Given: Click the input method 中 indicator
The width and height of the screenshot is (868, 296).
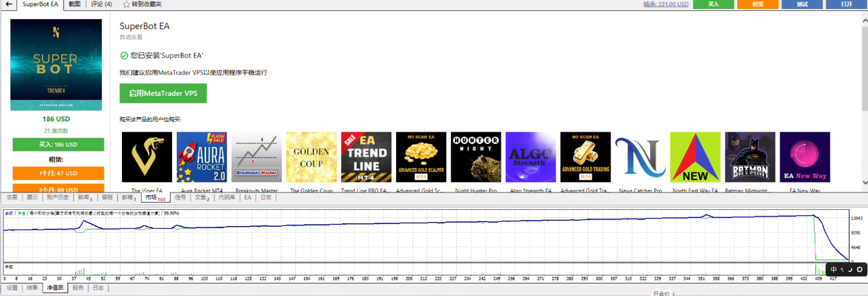Looking at the screenshot, I should click(x=834, y=269).
